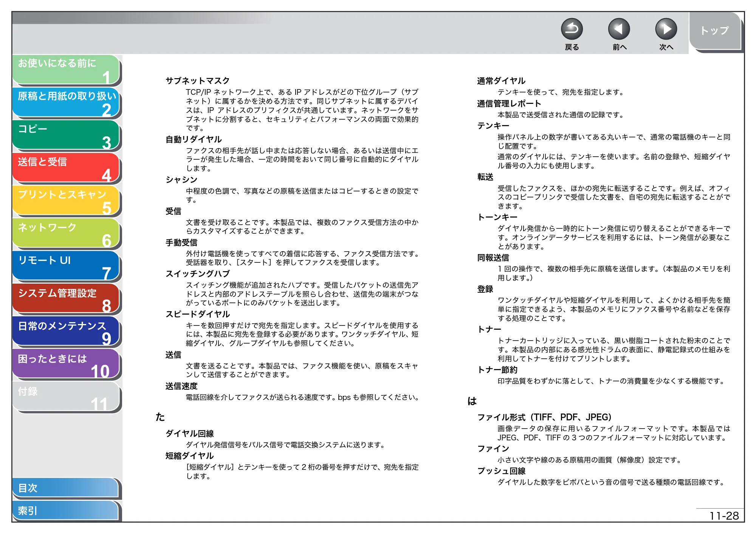Click the テンキー term heading

(493, 126)
